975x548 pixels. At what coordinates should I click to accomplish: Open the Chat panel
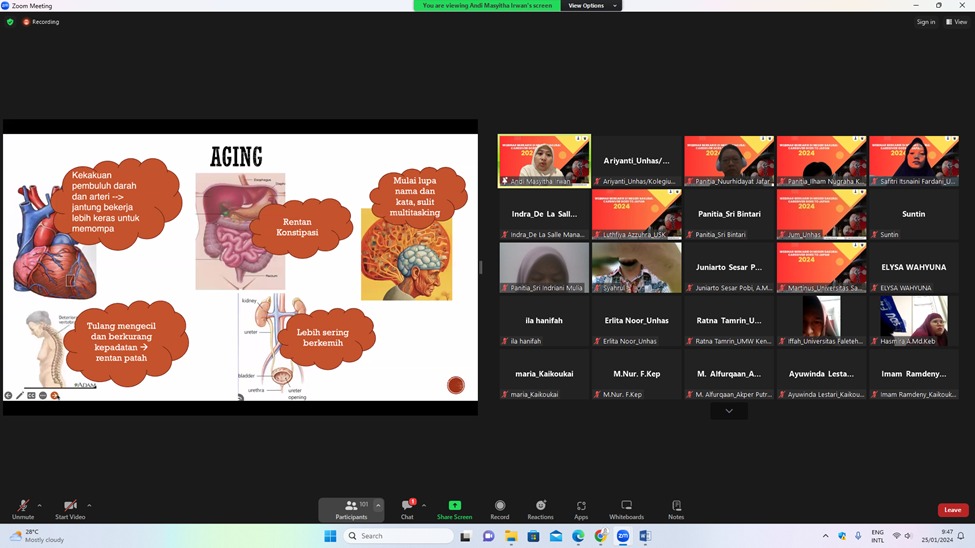click(x=407, y=509)
